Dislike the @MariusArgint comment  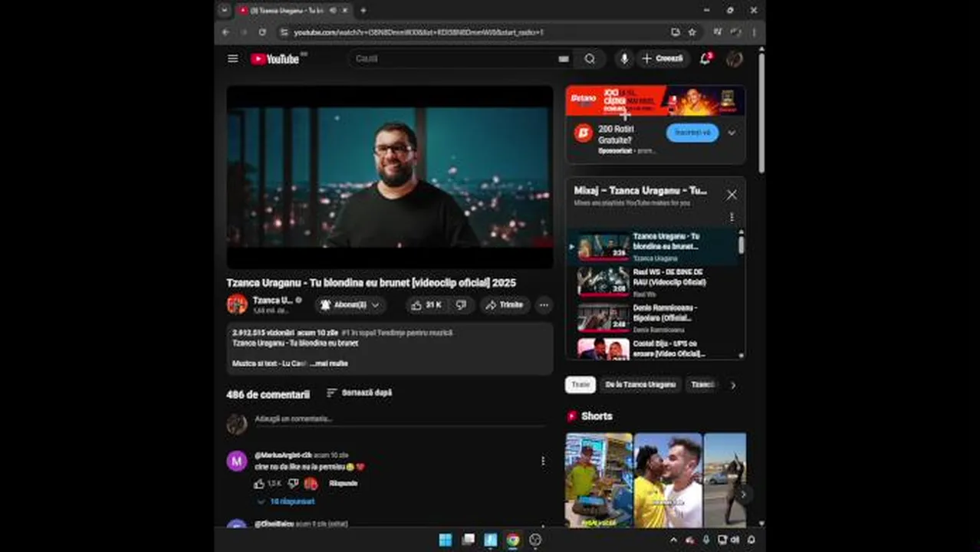pos(293,484)
